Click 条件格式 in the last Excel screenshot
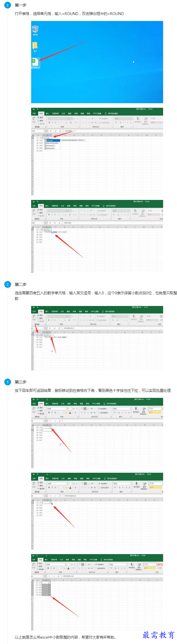The width and height of the screenshot is (177, 644). (132, 566)
